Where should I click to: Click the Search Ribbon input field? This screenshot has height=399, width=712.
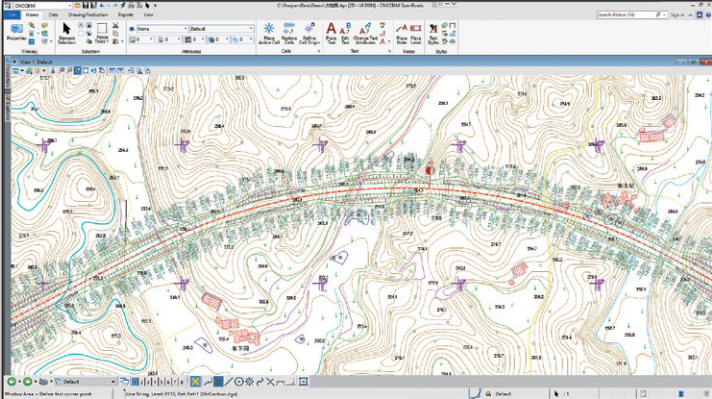click(629, 15)
